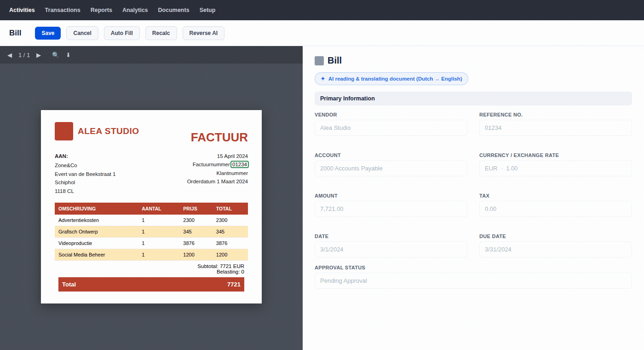Cancel the bill edit
This screenshot has height=350, width=644.
tap(82, 33)
